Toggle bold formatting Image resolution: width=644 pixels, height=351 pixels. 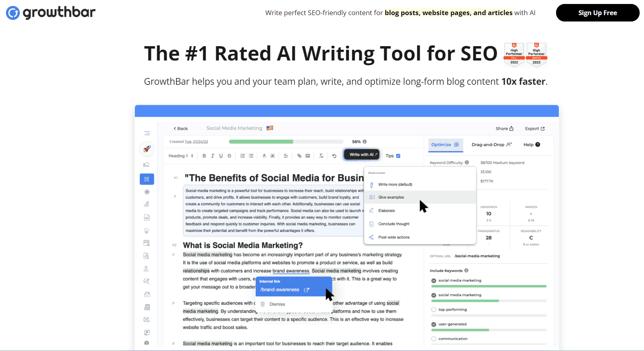tap(204, 156)
